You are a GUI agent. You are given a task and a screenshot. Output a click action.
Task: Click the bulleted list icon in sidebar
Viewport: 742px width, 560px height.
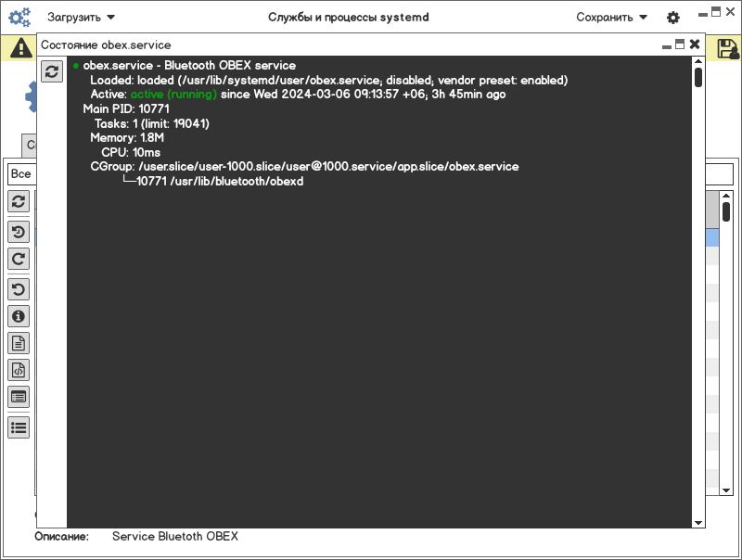pos(19,428)
